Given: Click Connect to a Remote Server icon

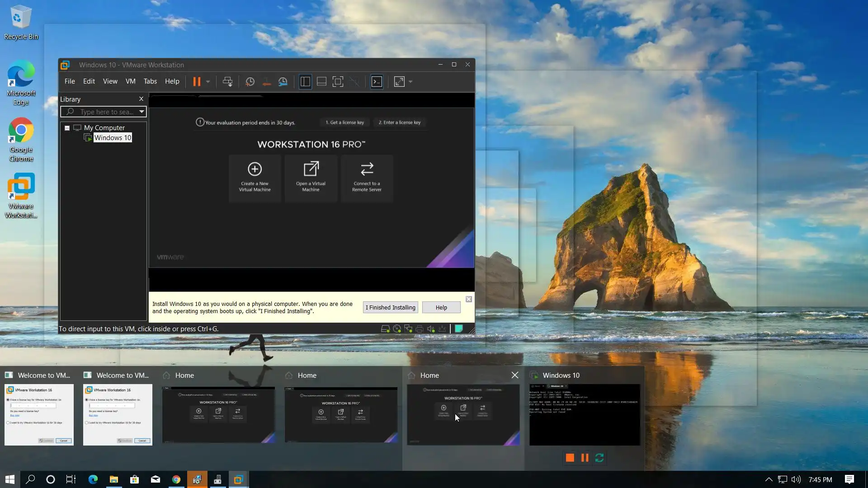Looking at the screenshot, I should coord(367,169).
